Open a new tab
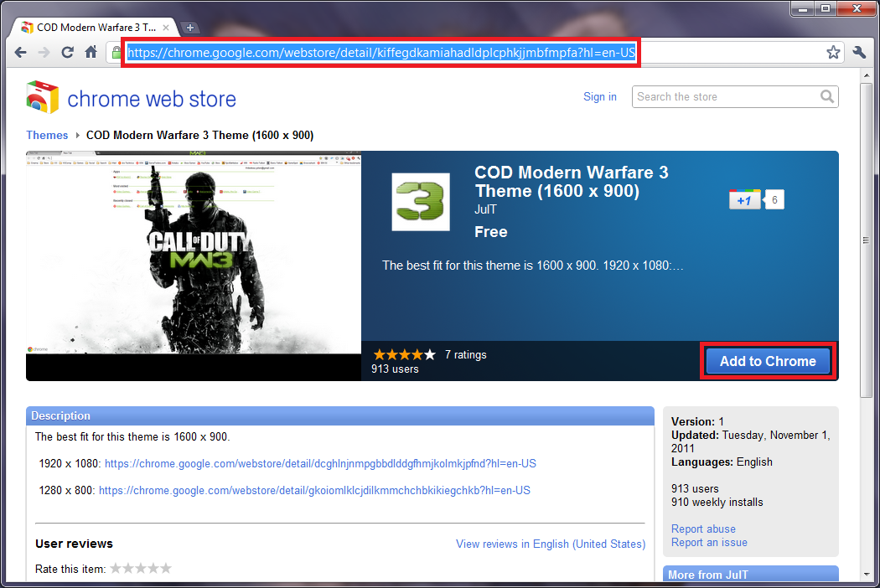 click(x=190, y=27)
